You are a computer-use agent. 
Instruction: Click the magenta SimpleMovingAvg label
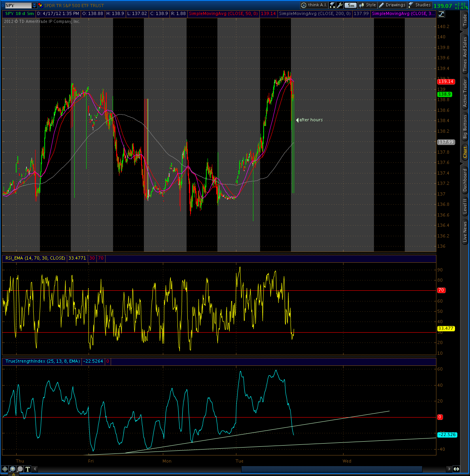coord(403,13)
